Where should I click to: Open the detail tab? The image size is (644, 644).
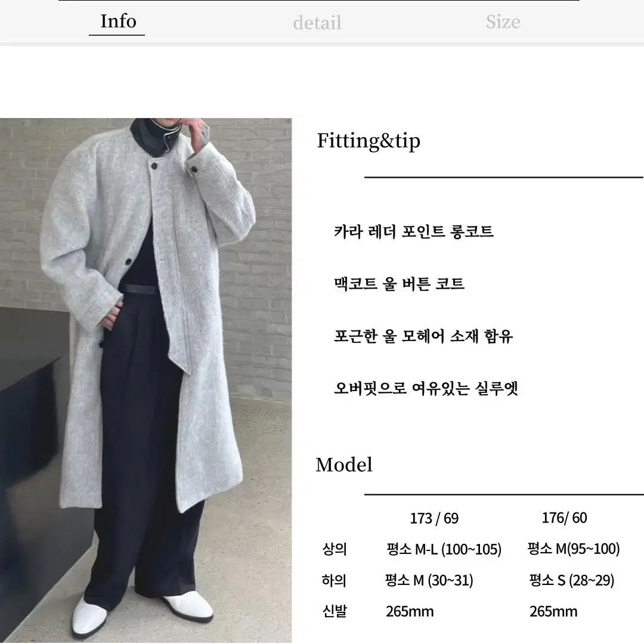click(317, 23)
